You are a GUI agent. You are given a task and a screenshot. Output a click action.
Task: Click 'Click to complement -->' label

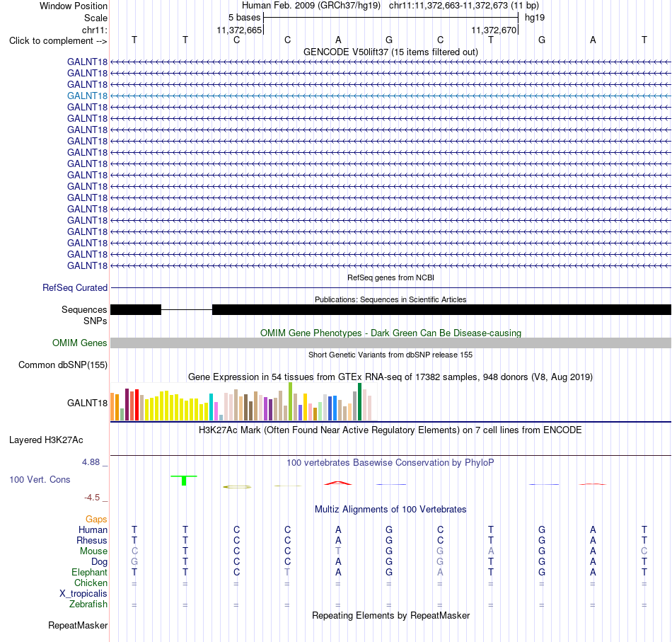tap(58, 41)
